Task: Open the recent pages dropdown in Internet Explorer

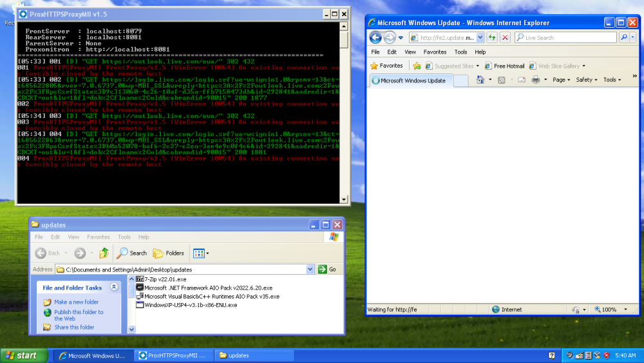Action: (x=401, y=38)
